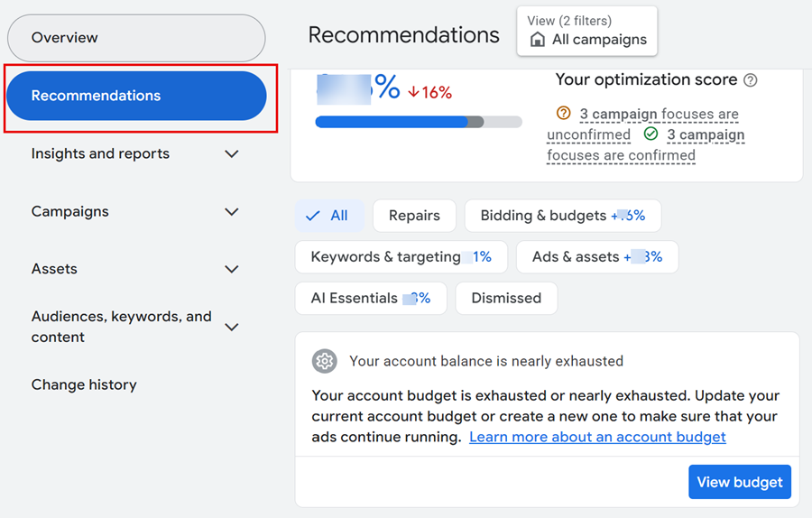This screenshot has height=518, width=812.
Task: Filter by Keywords & targeting
Action: 401,257
